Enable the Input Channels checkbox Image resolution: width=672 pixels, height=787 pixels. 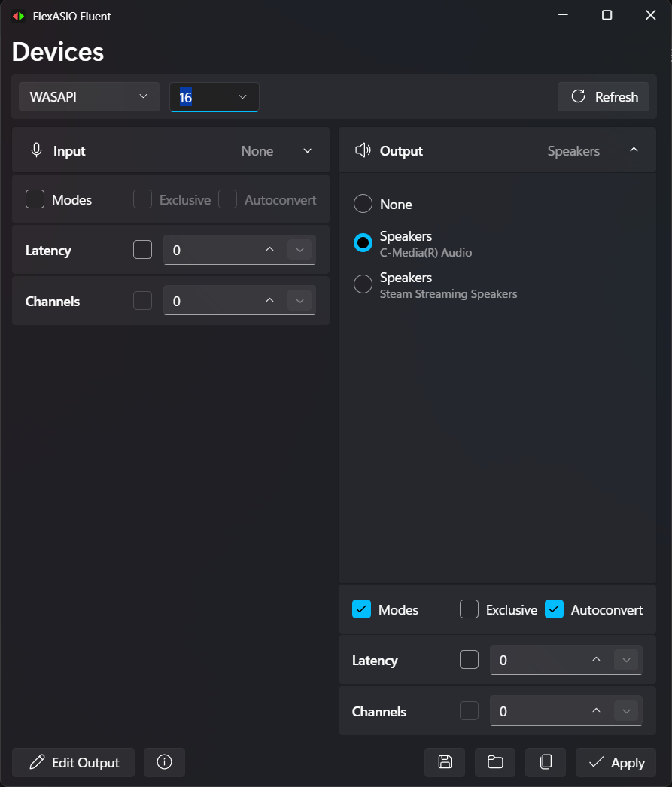pyautogui.click(x=142, y=301)
